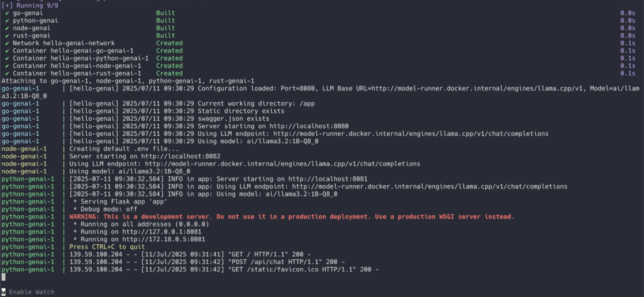Open the http://localhost:8082 Node server link

click(x=180, y=156)
